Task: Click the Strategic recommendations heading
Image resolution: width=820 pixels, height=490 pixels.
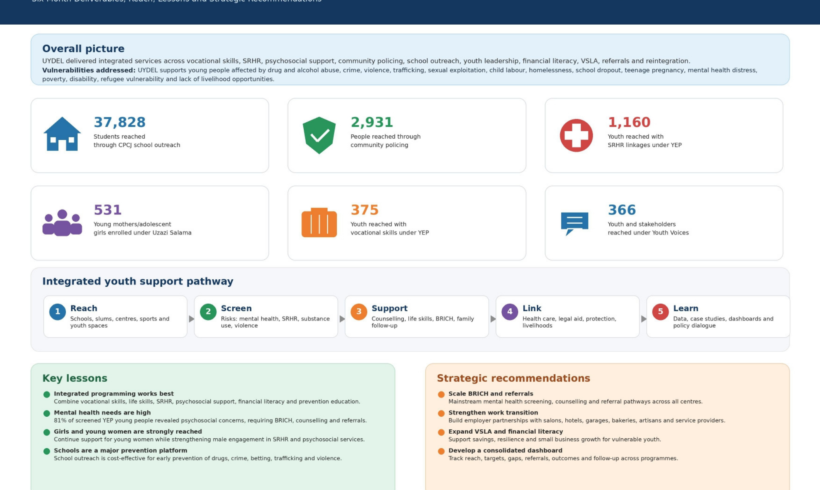Action: point(513,378)
